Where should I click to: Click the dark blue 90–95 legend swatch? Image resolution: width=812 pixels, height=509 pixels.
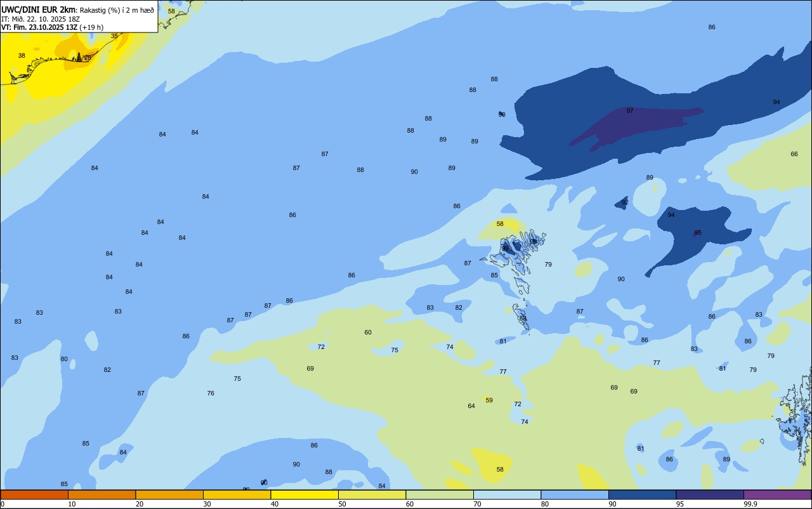[642, 495]
